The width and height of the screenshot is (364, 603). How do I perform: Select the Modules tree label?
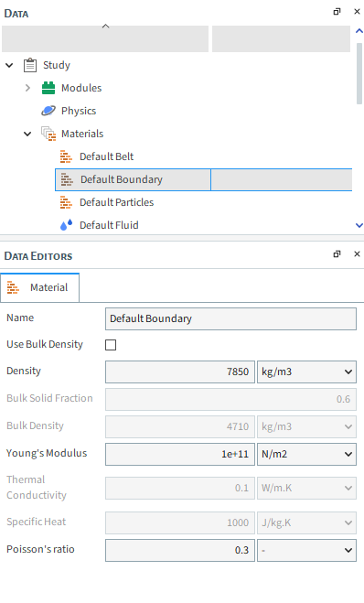click(x=81, y=88)
